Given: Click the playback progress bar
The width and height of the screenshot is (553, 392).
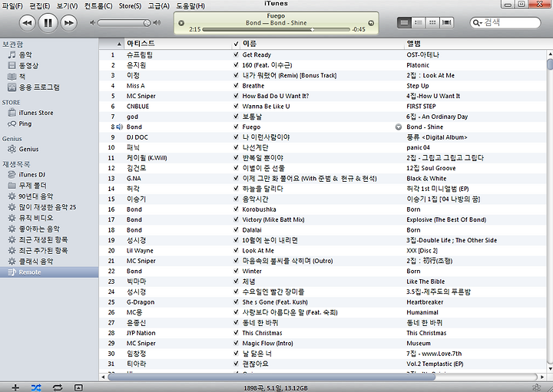Looking at the screenshot, I should coord(276,30).
